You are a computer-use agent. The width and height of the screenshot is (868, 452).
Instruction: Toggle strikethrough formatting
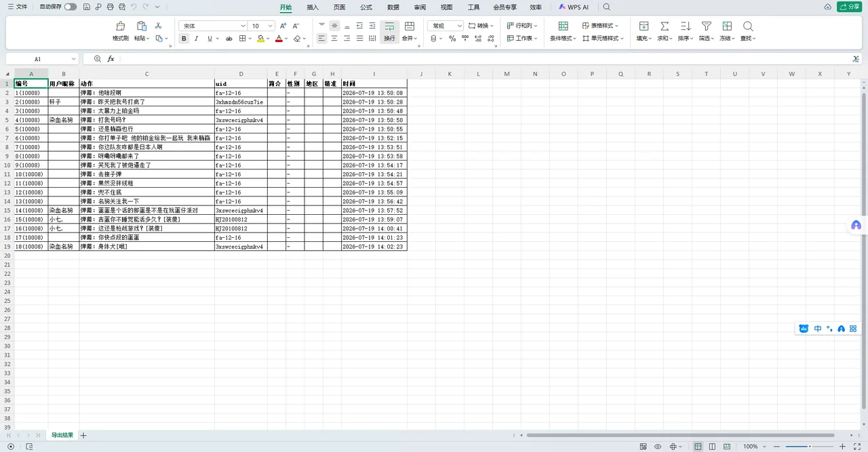pyautogui.click(x=229, y=39)
